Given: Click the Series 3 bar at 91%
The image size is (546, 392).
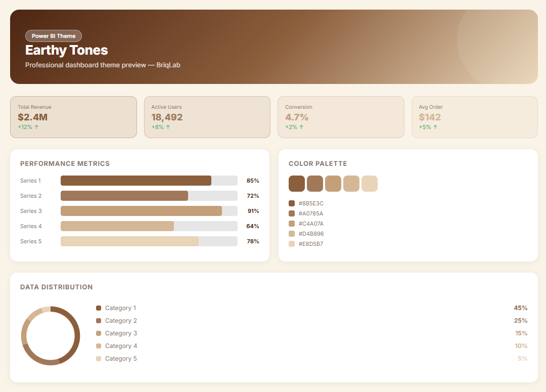Looking at the screenshot, I should (x=141, y=211).
